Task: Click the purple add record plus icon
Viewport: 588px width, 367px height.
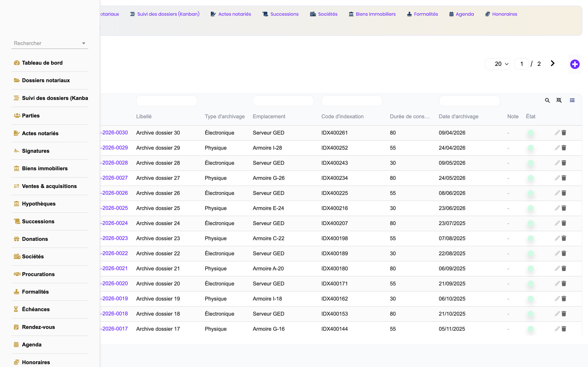Action: [575, 64]
